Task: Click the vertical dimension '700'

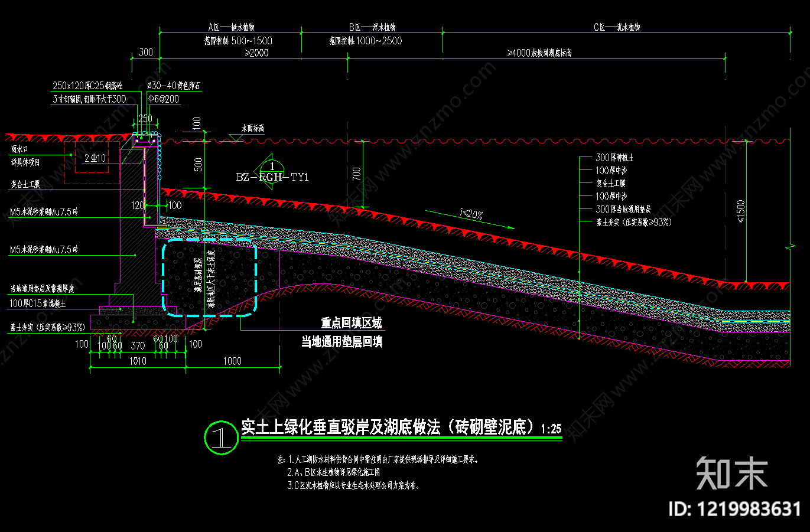Action: pyautogui.click(x=356, y=174)
